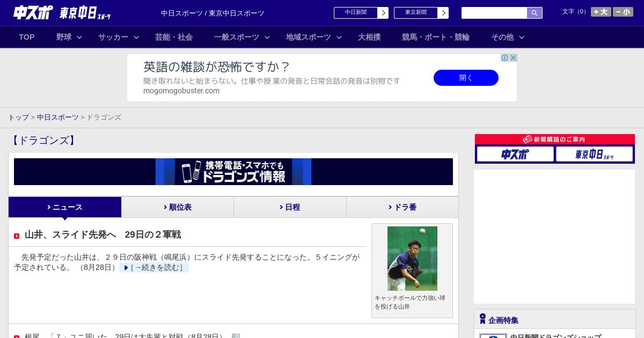Click the camera icon beside 根尾 headline
The height and width of the screenshot is (338, 644).
tap(236, 336)
